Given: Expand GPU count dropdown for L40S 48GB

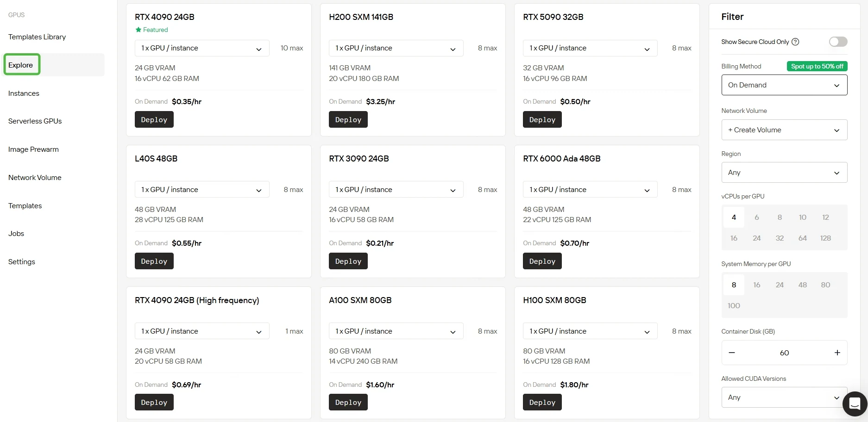Looking at the screenshot, I should pos(202,190).
